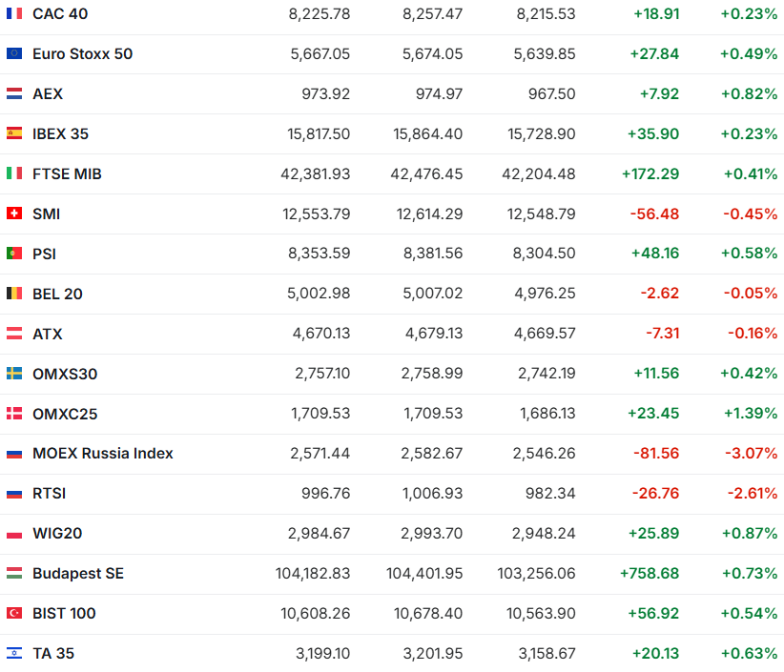The width and height of the screenshot is (784, 672).
Task: Click FTSE MIB change value +172.29
Action: [650, 174]
